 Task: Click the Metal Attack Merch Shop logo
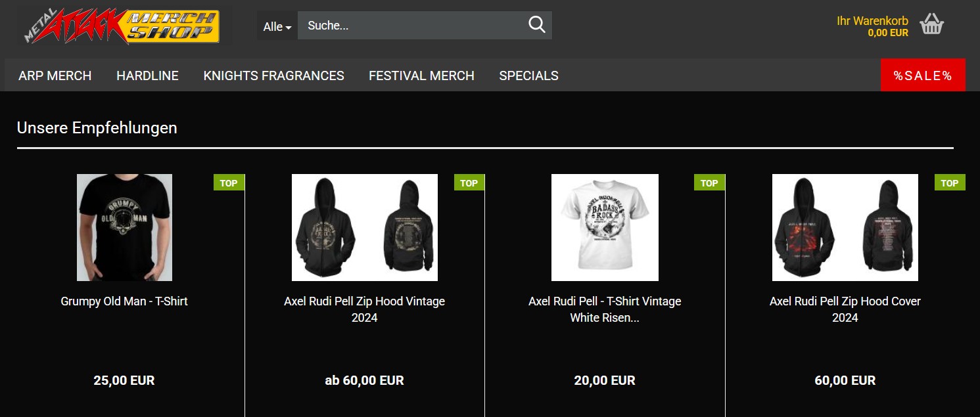[x=122, y=27]
